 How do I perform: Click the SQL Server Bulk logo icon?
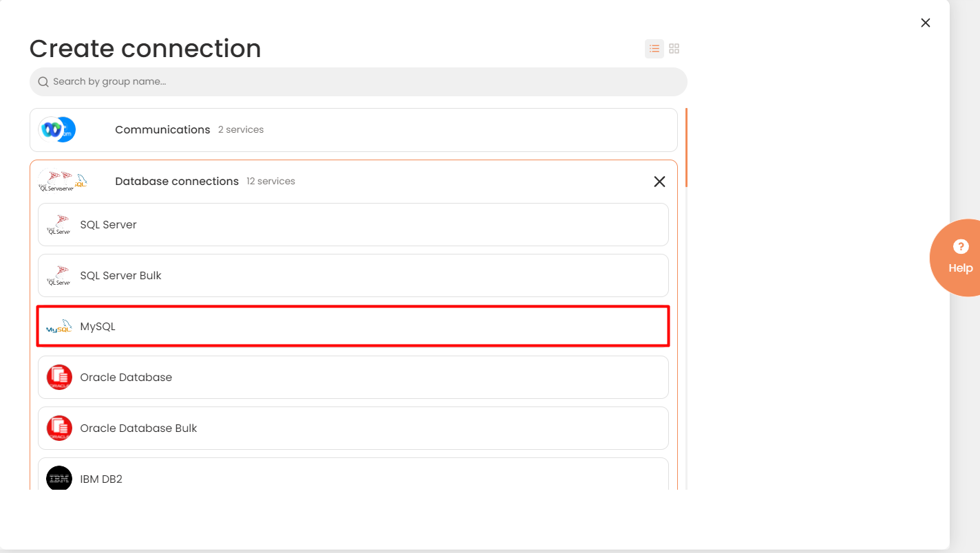(x=59, y=276)
